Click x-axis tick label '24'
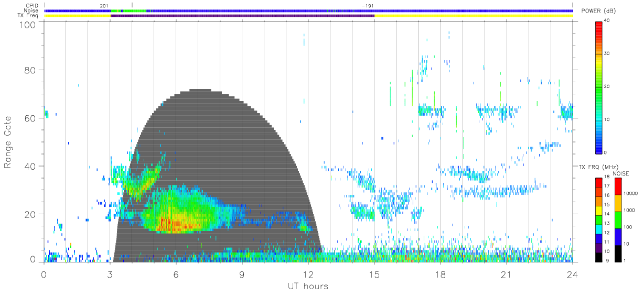Screen dimensions: 644x297 tap(572, 274)
